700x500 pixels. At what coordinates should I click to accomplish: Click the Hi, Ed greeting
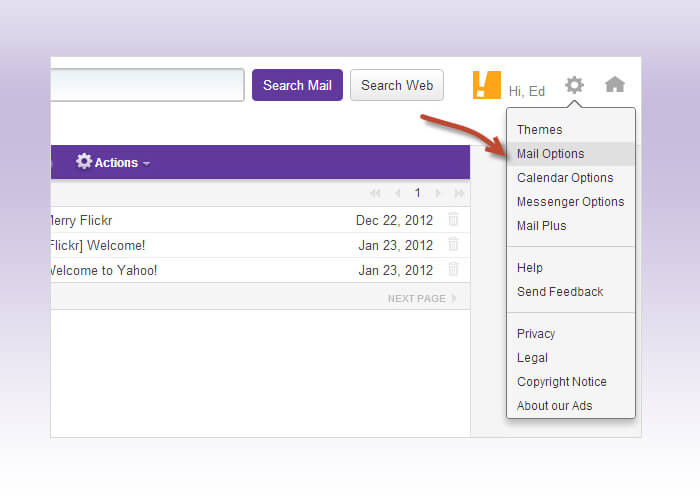[x=527, y=92]
